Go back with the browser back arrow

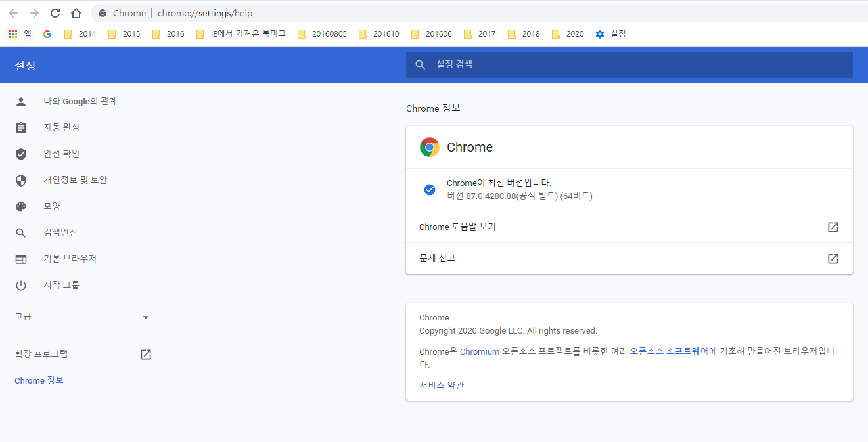(x=13, y=13)
